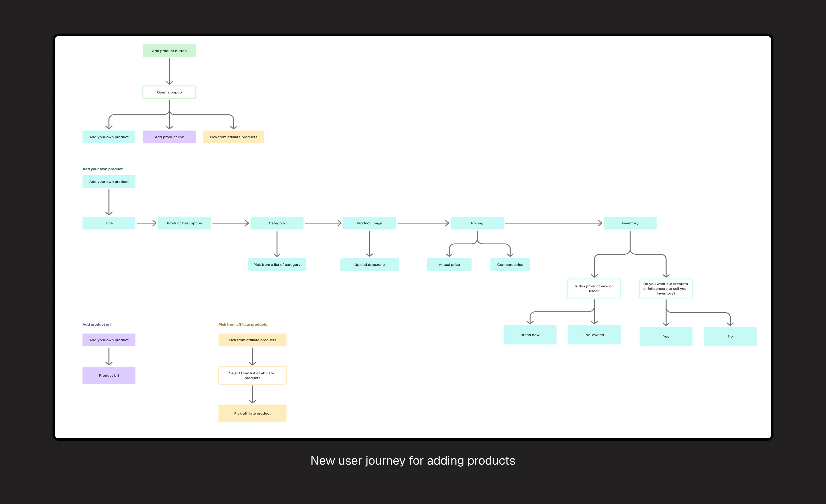This screenshot has height=504, width=826.
Task: Select the 'Yes' answer box
Action: point(665,336)
